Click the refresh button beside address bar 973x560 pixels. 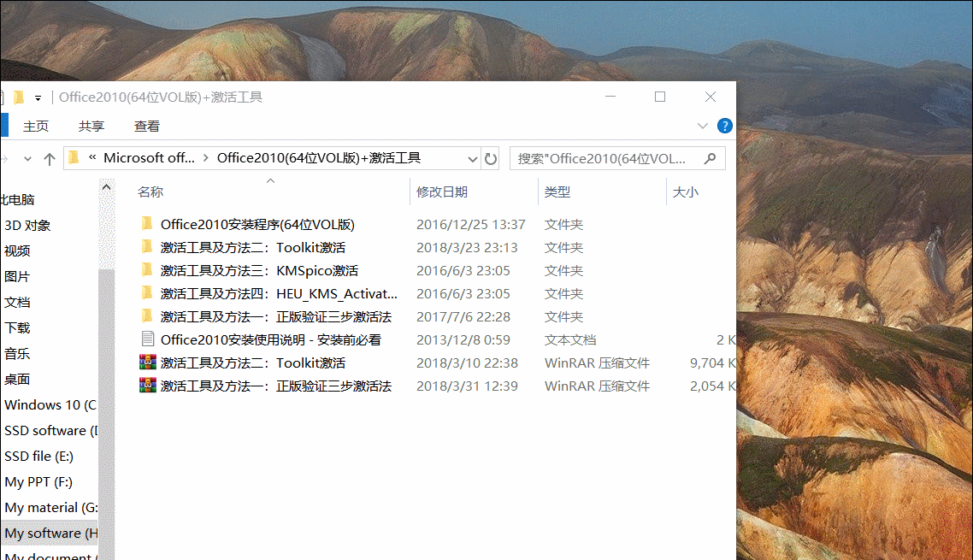click(490, 159)
